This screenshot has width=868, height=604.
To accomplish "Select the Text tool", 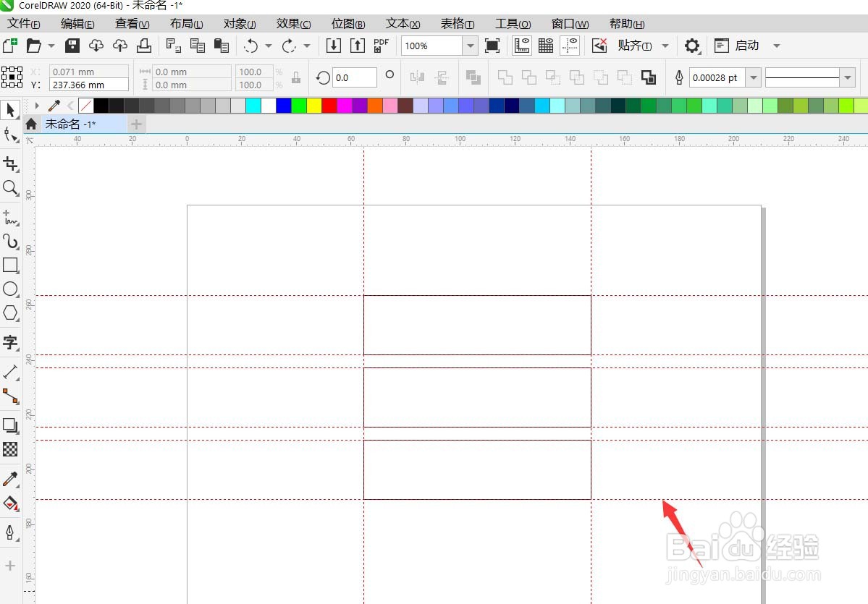I will point(10,342).
